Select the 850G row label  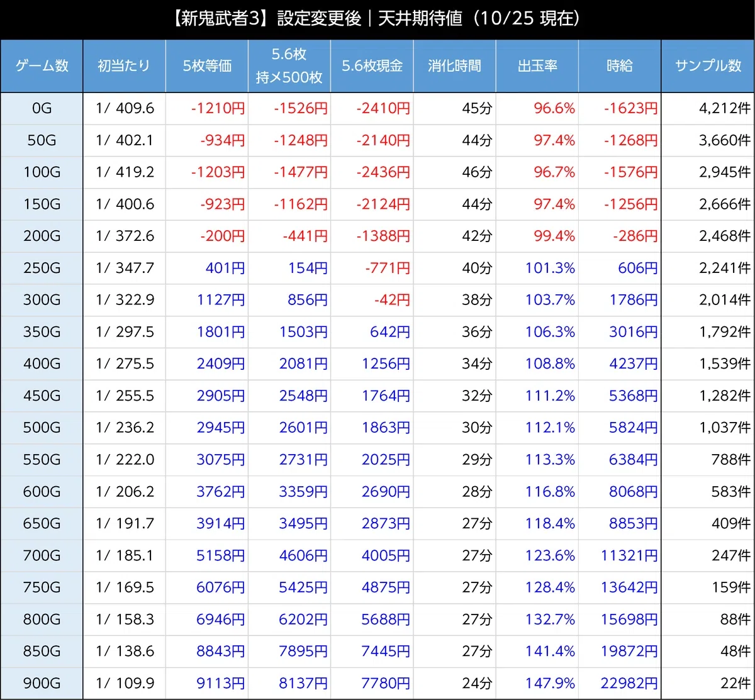coord(42,652)
